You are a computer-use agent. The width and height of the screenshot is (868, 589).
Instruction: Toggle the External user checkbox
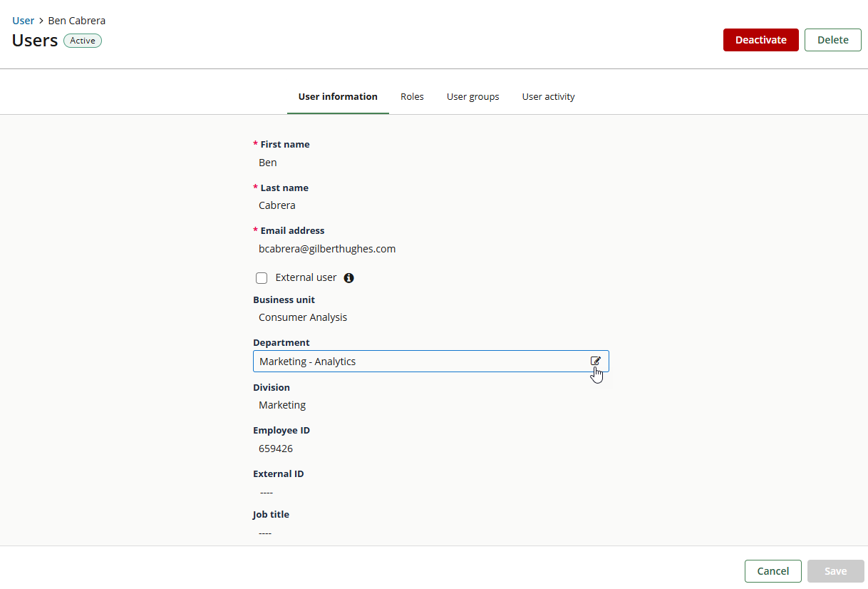(262, 278)
